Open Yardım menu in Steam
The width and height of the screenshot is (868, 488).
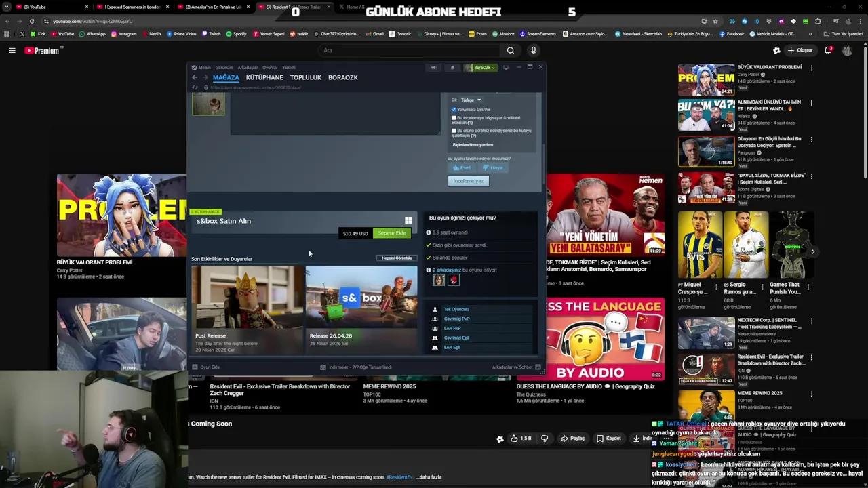(289, 68)
